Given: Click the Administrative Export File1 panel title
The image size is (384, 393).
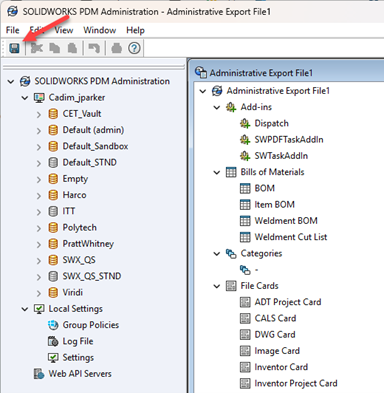Looking at the screenshot, I should pos(261,73).
